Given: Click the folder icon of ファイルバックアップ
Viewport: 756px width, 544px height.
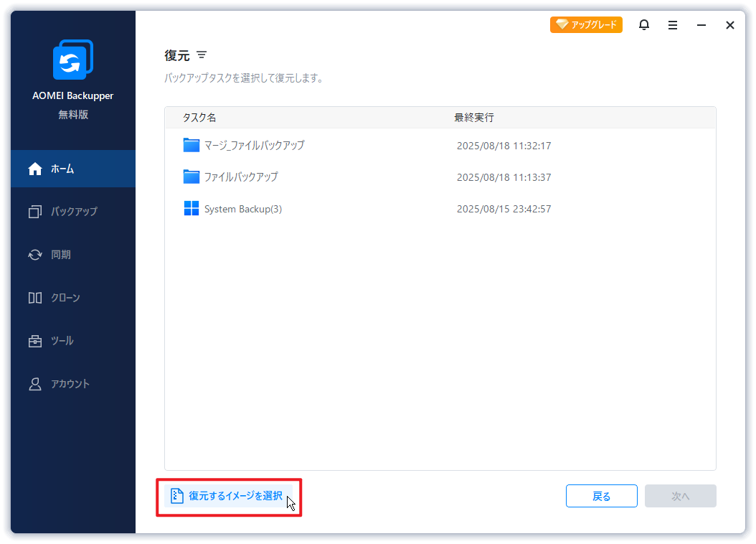Looking at the screenshot, I should [191, 177].
